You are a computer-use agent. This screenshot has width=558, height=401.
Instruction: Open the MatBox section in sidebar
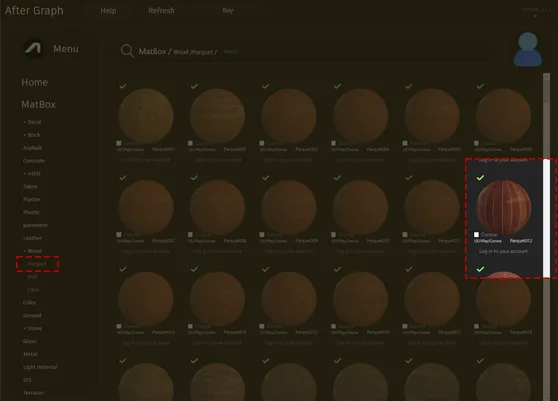tap(38, 104)
